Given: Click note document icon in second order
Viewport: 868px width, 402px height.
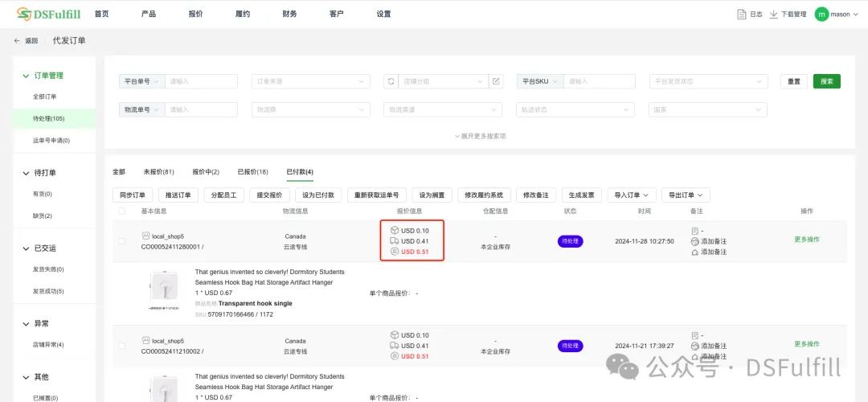Looking at the screenshot, I should 695,335.
